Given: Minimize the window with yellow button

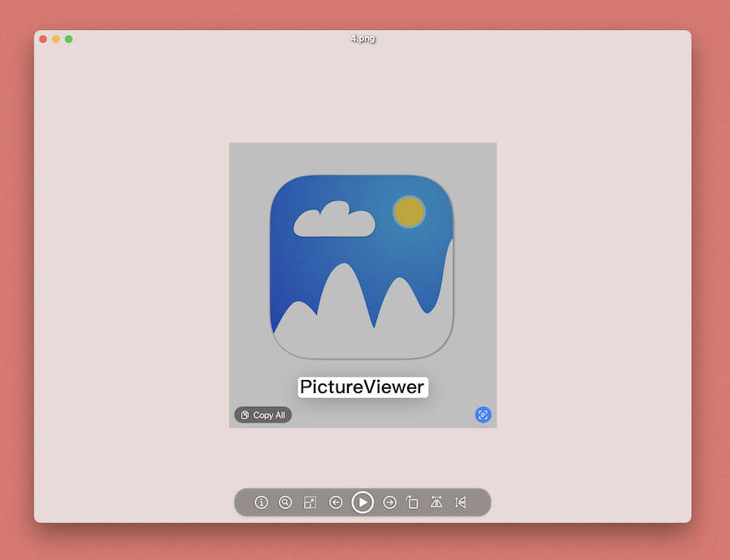Looking at the screenshot, I should coord(56,39).
